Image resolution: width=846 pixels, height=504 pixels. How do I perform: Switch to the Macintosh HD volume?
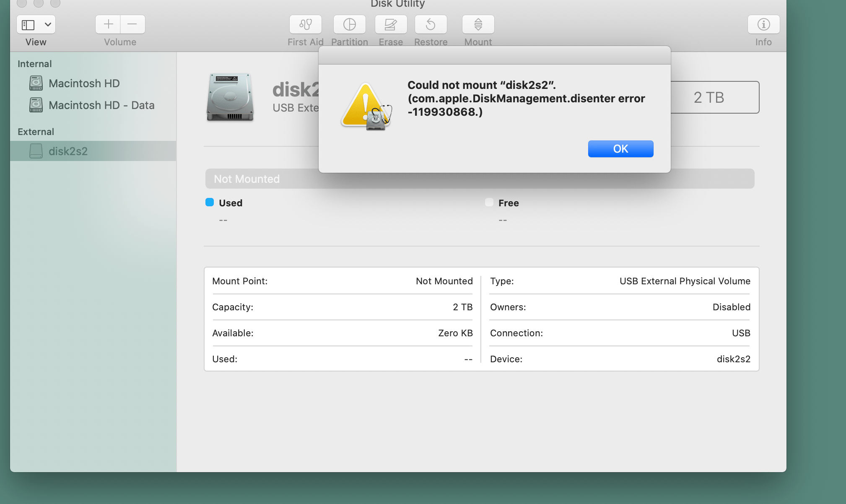pyautogui.click(x=84, y=83)
